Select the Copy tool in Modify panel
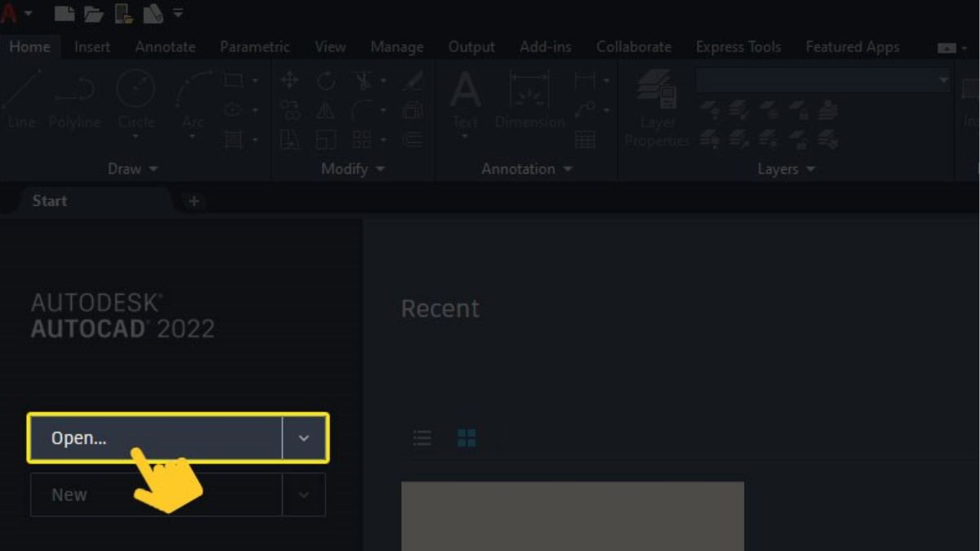This screenshot has width=980, height=551. point(290,109)
